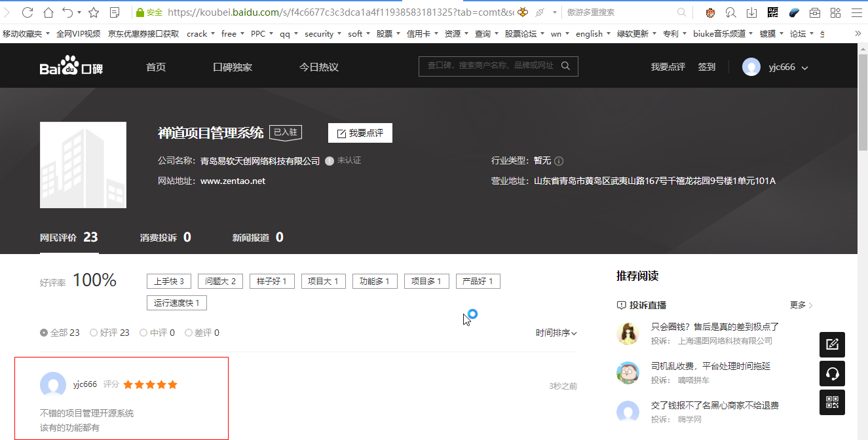
Task: Reload the page with the refresh icon
Action: 28,12
